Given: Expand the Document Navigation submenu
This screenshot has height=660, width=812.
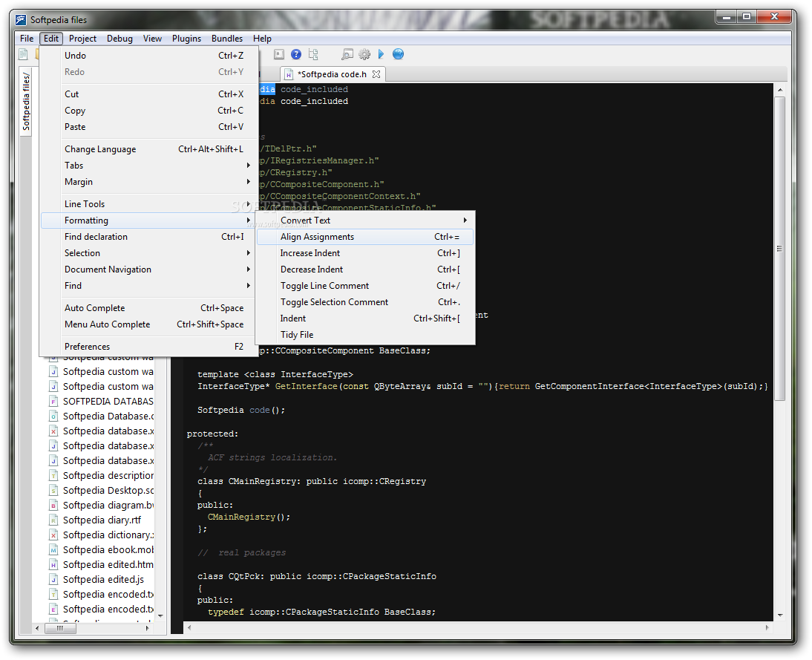Looking at the screenshot, I should [149, 269].
